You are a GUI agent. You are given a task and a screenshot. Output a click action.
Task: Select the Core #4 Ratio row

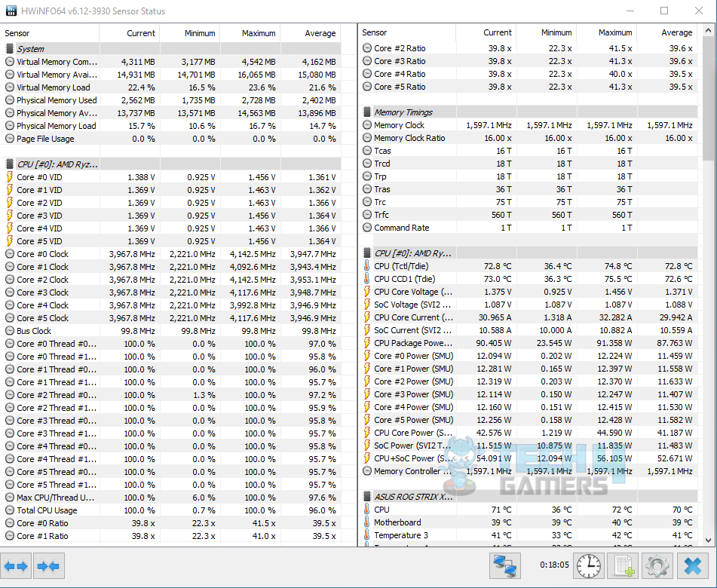pos(529,74)
